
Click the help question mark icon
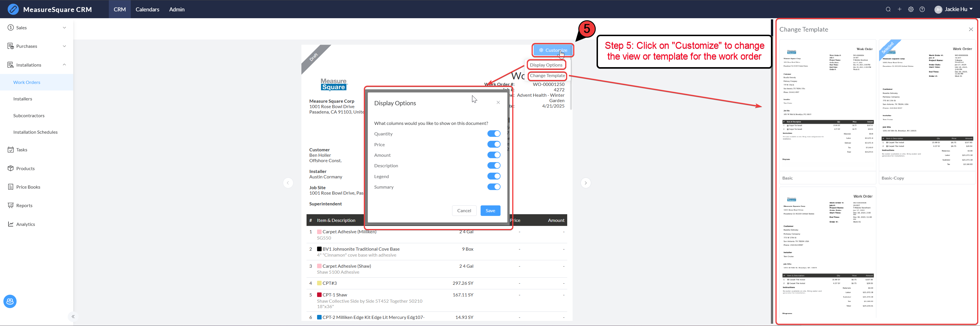coord(922,9)
